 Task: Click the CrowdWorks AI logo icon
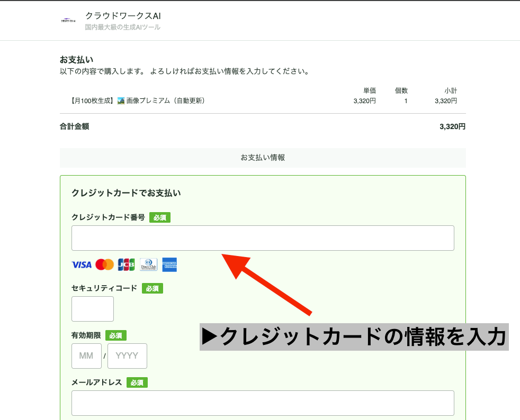68,21
